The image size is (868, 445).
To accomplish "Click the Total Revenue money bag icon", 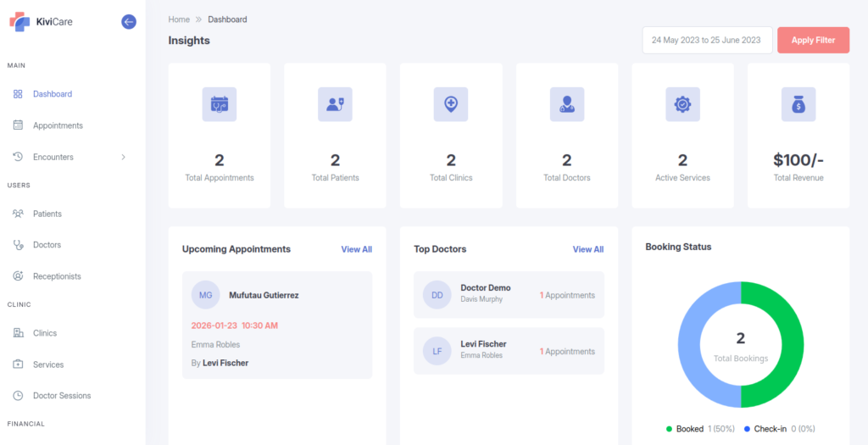I will 798,104.
